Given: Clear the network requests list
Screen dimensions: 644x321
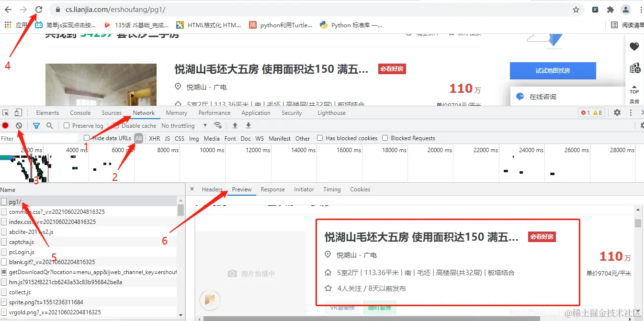Looking at the screenshot, I should click(18, 125).
